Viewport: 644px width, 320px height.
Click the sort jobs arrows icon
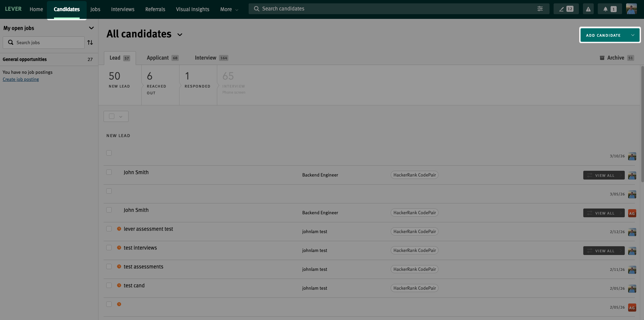tap(90, 42)
